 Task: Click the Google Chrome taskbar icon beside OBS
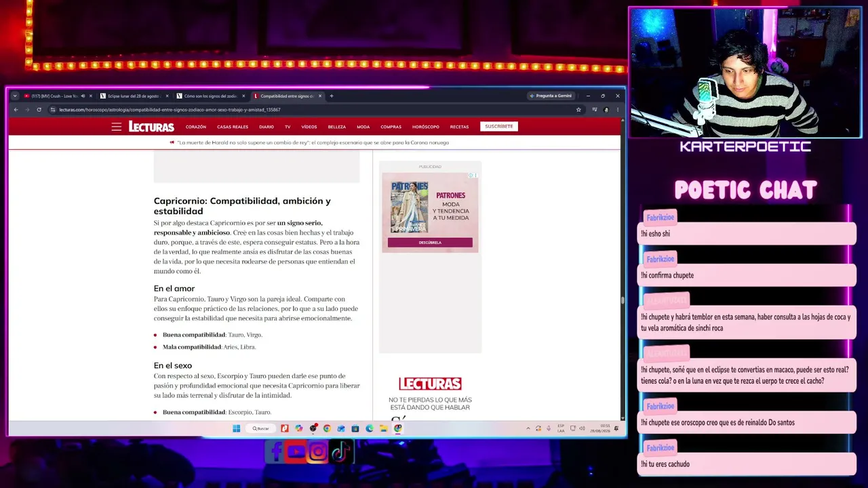327,428
